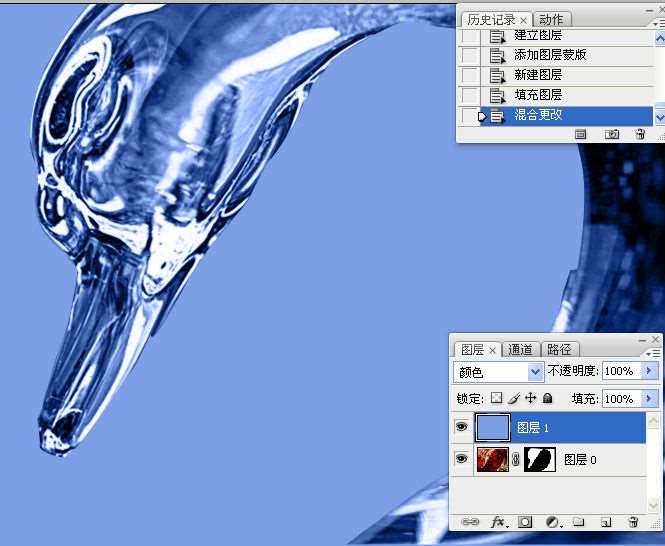This screenshot has height=546, width=665.
Task: Hide 图层 1 using its eye icon
Action: [x=461, y=427]
